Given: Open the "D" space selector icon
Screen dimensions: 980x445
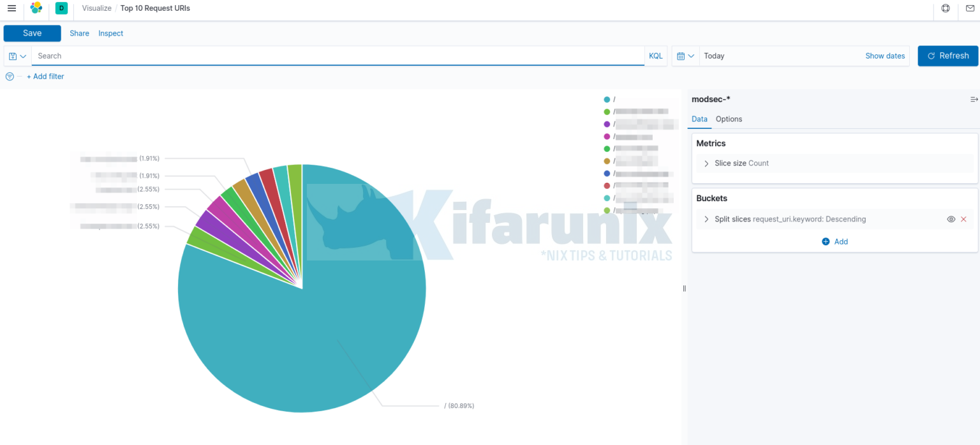Looking at the screenshot, I should [61, 8].
